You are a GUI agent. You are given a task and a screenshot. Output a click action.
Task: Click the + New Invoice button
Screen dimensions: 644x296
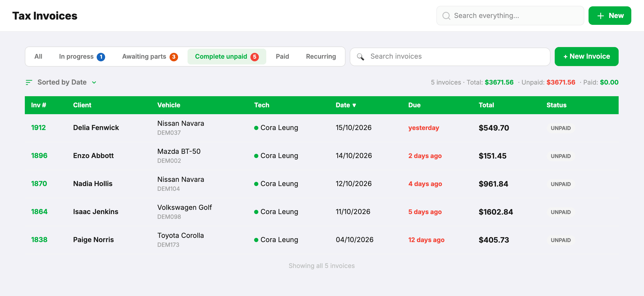coord(586,57)
